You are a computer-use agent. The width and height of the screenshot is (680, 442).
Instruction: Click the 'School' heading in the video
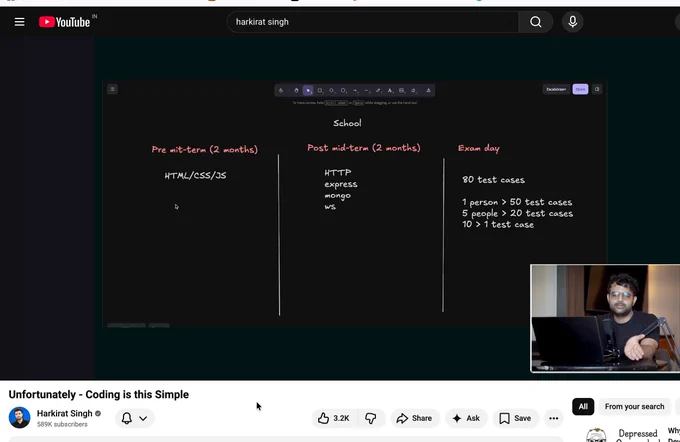(347, 123)
